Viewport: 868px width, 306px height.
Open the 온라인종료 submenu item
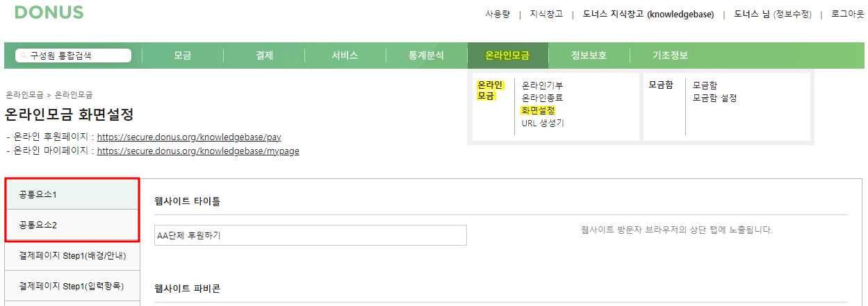coord(542,98)
